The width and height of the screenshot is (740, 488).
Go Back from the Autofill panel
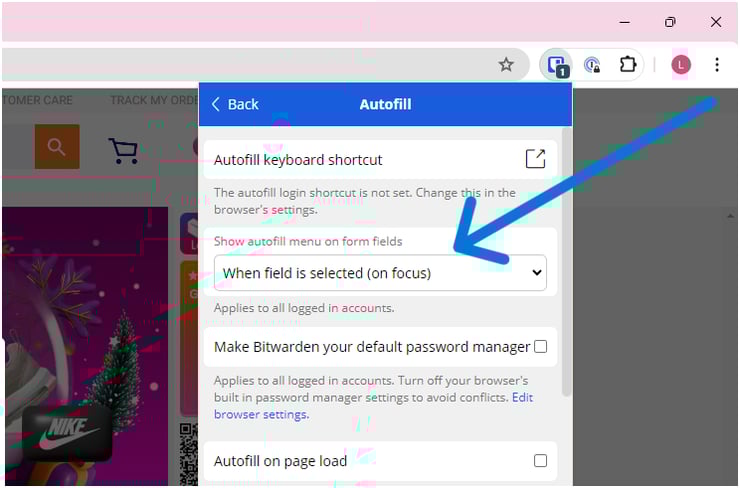tap(235, 104)
